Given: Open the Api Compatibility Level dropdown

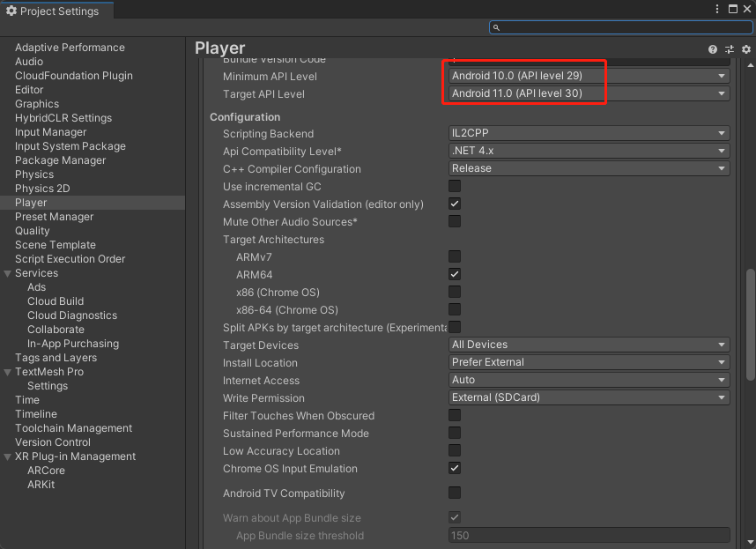Looking at the screenshot, I should (x=589, y=151).
